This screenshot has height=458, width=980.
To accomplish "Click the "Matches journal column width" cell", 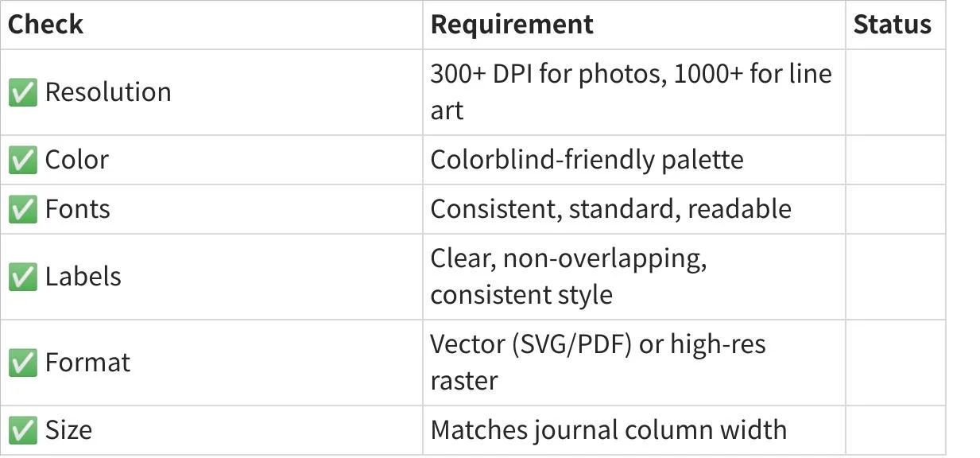I will (x=608, y=430).
